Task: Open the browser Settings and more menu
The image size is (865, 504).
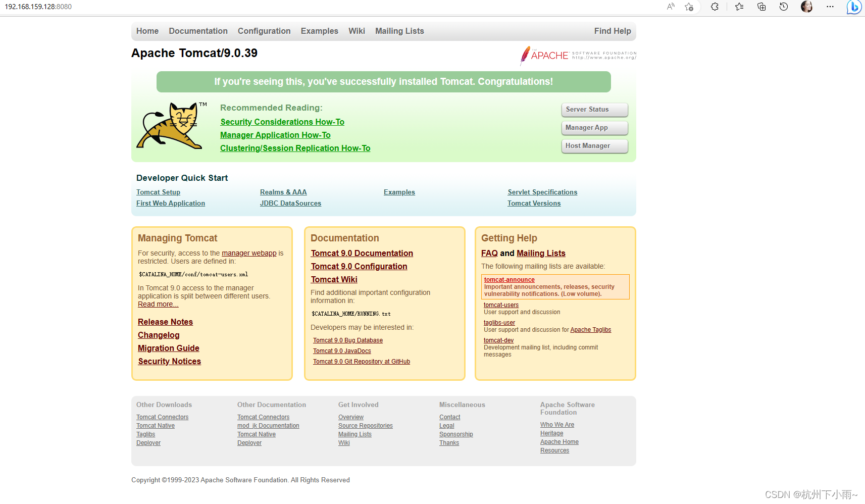Action: coord(830,7)
